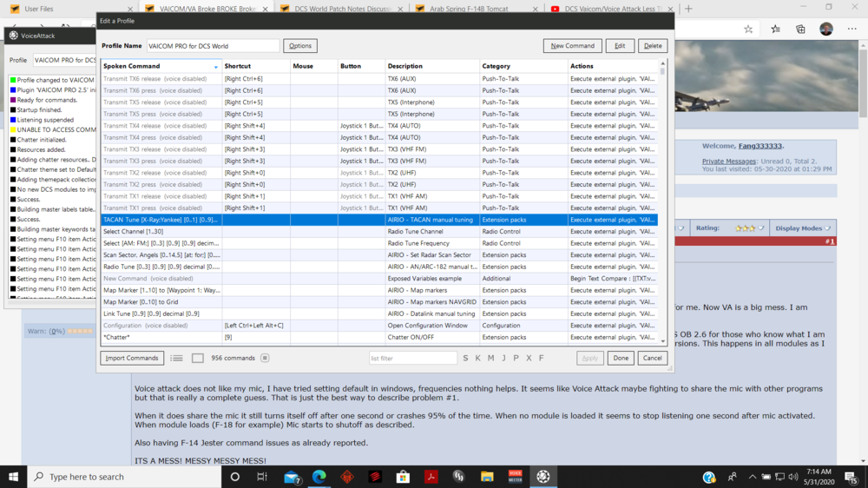868x488 pixels.
Task: Click the Profile Name input field
Action: [214, 46]
